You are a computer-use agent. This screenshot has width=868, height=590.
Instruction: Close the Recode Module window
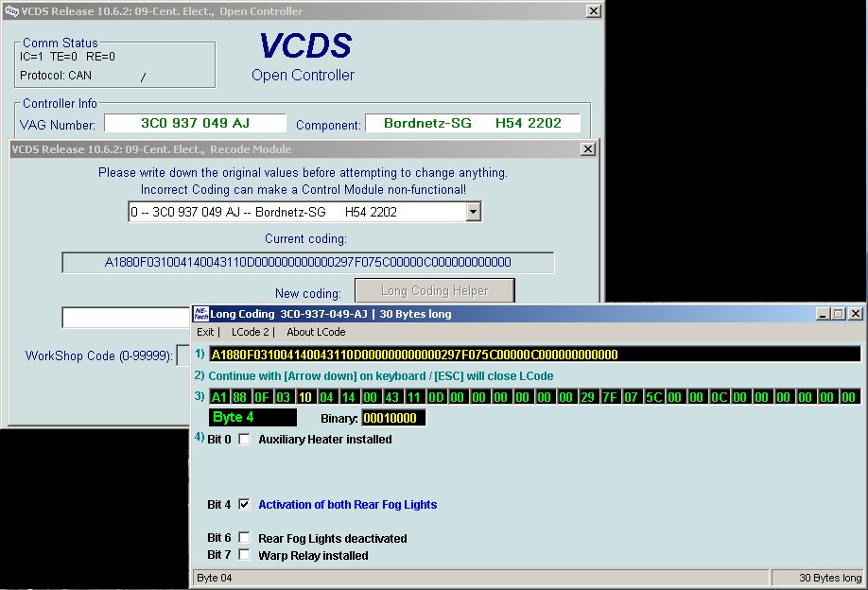(588, 148)
